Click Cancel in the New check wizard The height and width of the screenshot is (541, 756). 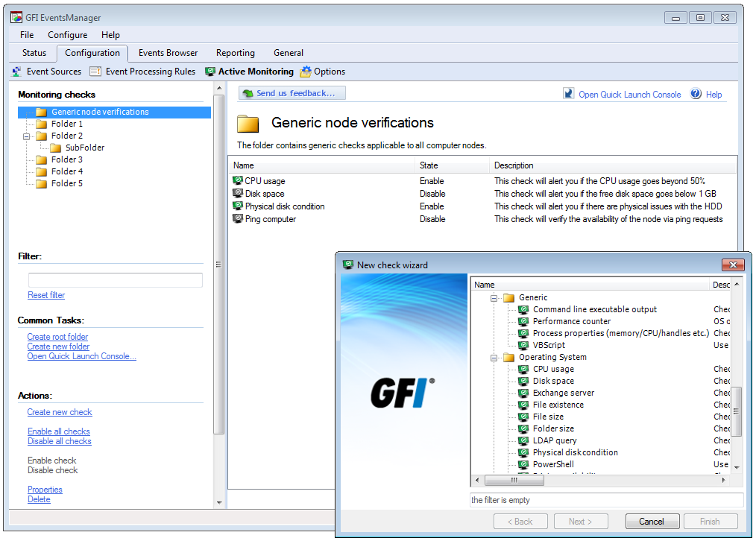coord(652,521)
